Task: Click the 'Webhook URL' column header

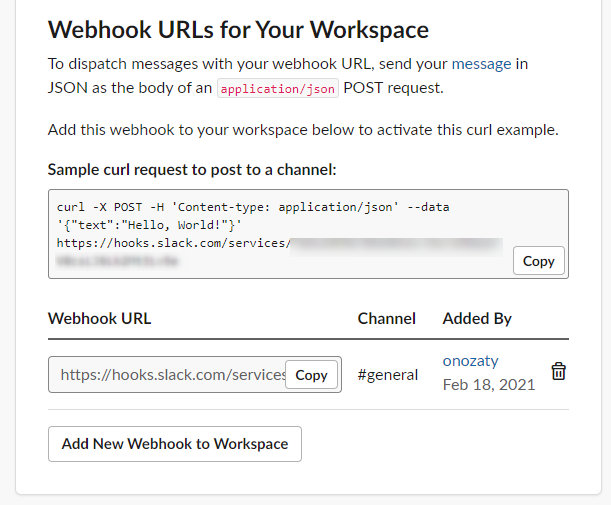Action: (99, 318)
